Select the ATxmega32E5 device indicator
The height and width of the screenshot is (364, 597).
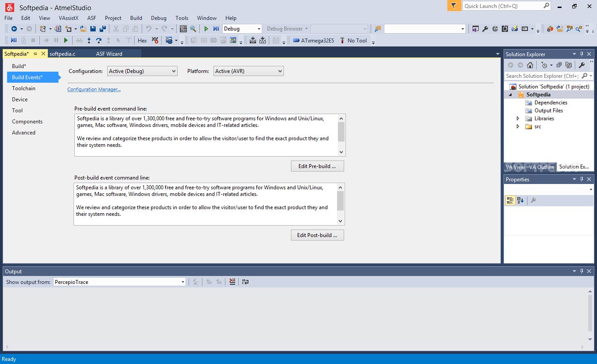coord(314,40)
